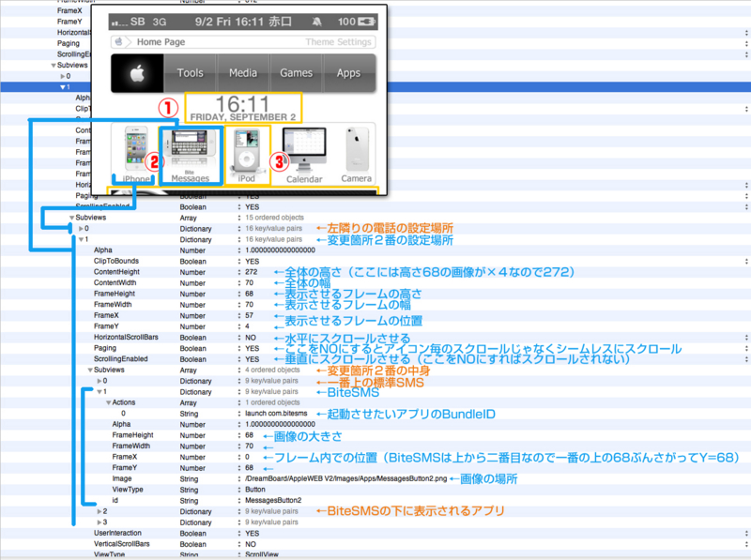Click the 16:11 clock date widget
The width and height of the screenshot is (751, 560).
(243, 108)
